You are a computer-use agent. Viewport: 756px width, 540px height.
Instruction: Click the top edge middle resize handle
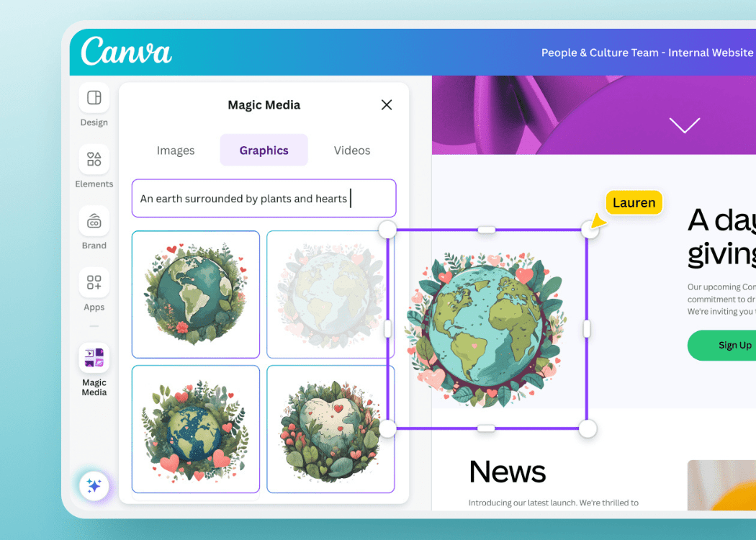point(487,230)
